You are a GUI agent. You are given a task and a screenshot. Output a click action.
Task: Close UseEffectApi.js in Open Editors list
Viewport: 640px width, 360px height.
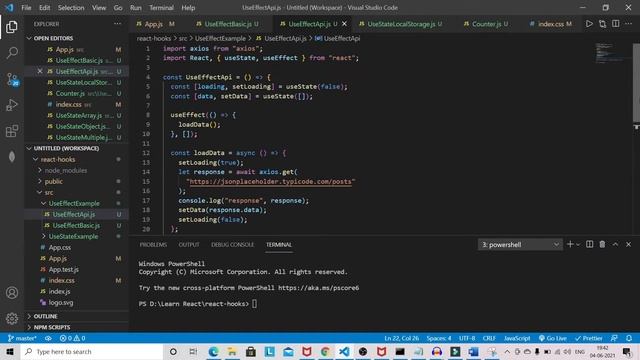(40, 71)
